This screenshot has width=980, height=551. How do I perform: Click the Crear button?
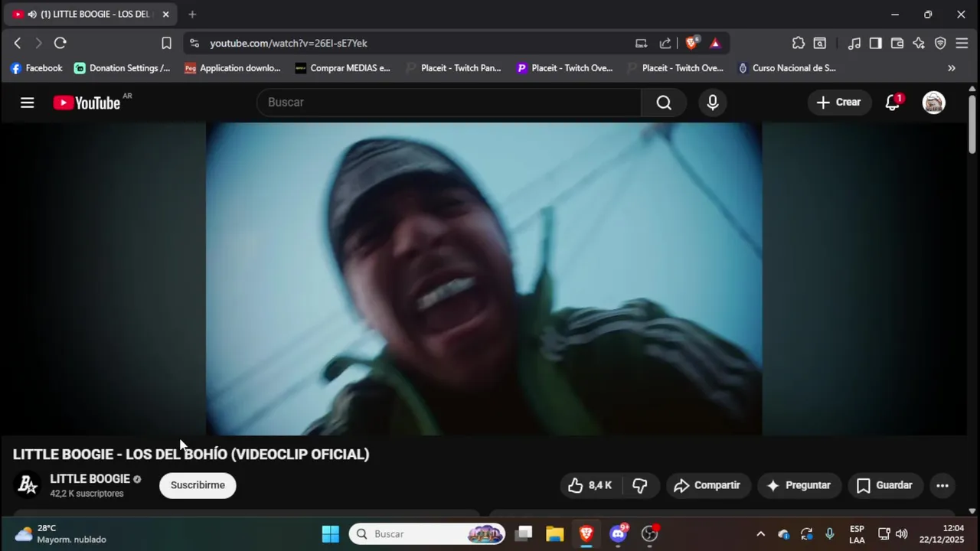pyautogui.click(x=839, y=103)
